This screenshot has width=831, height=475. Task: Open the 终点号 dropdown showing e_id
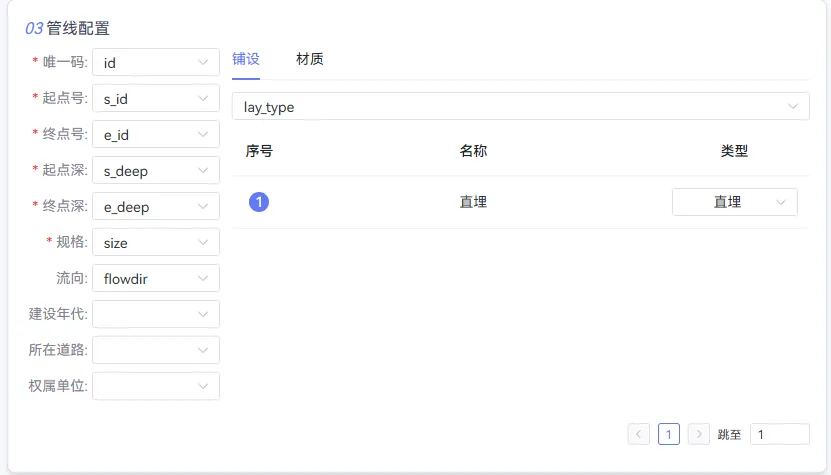coord(156,135)
